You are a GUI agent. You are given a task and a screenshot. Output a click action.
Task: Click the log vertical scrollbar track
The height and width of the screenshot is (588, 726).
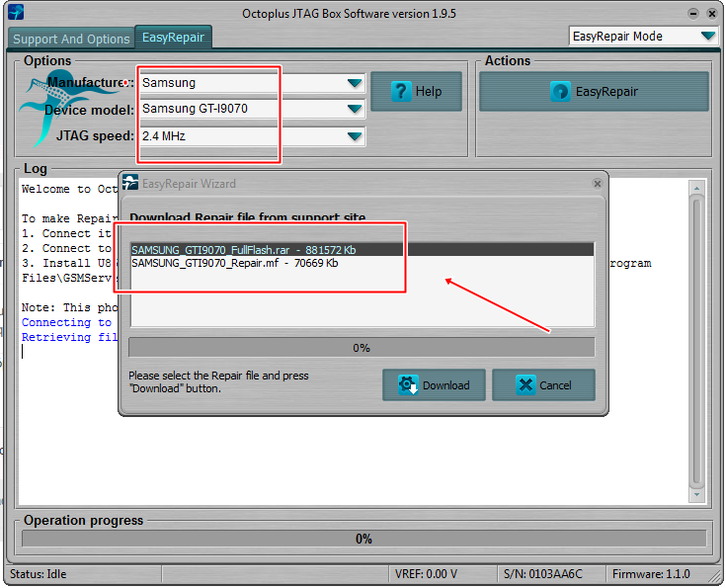pos(696,341)
